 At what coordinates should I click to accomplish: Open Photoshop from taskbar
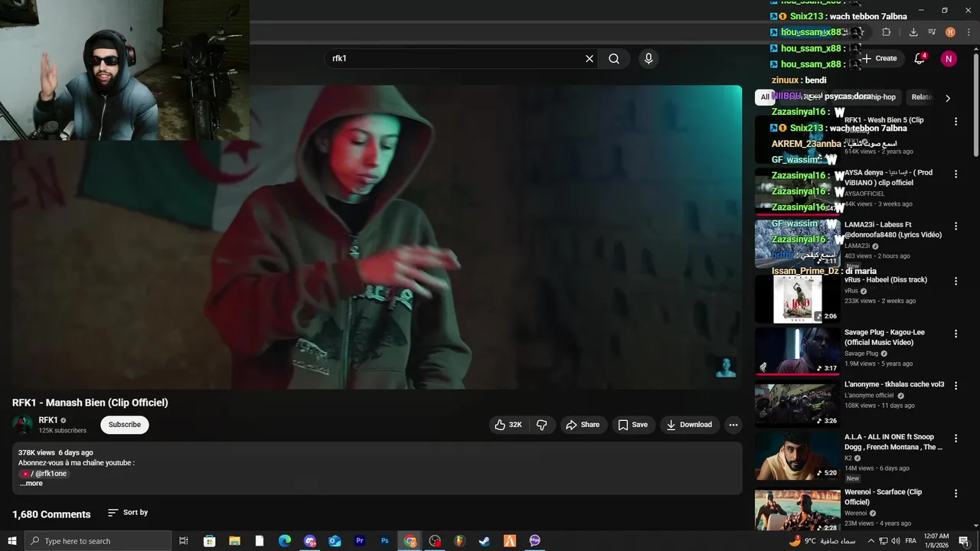coord(385,541)
